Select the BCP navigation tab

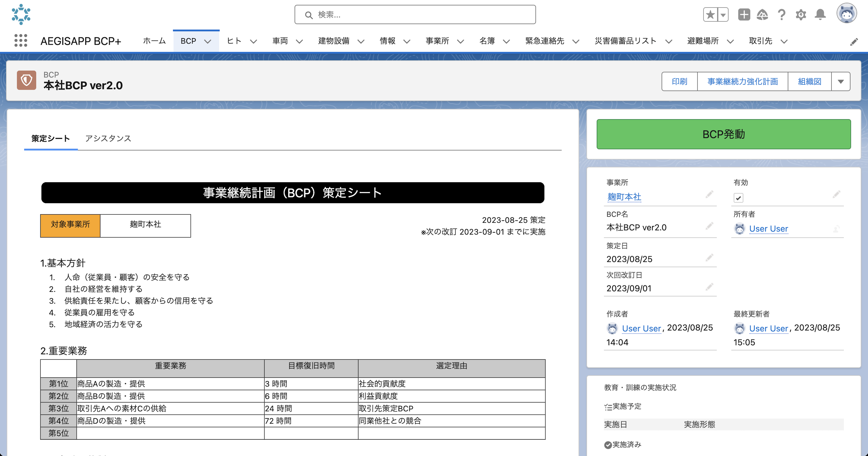pyautogui.click(x=188, y=41)
